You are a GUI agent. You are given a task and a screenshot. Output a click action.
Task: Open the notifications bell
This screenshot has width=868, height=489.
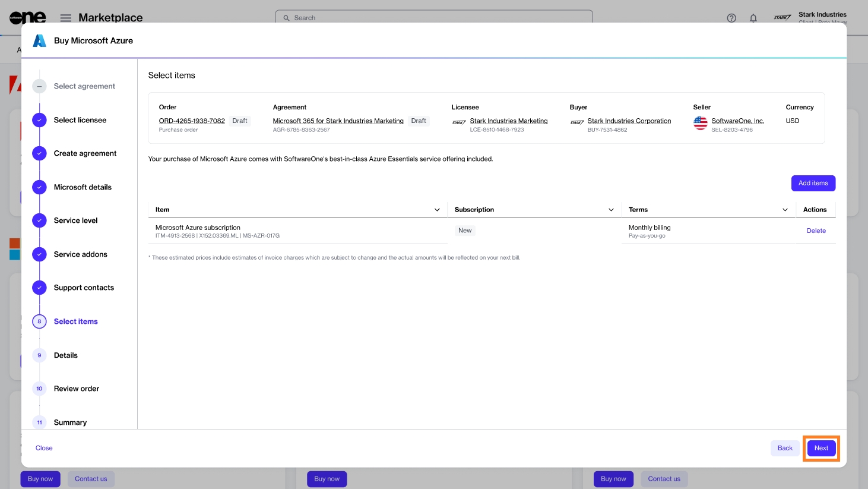tap(753, 18)
